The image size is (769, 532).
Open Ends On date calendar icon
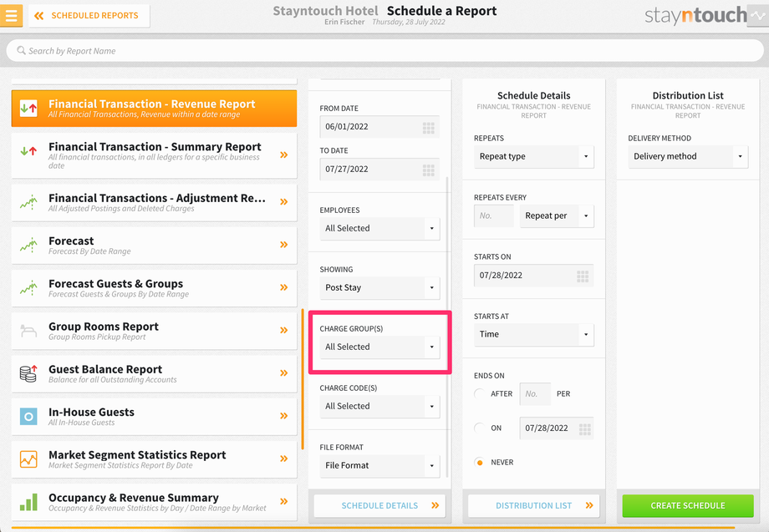tap(585, 429)
